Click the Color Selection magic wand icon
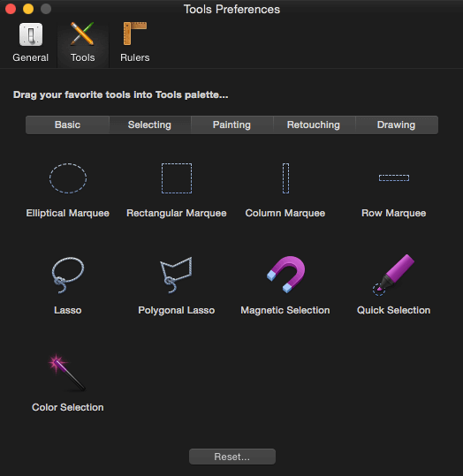The image size is (463, 476). coord(67,372)
